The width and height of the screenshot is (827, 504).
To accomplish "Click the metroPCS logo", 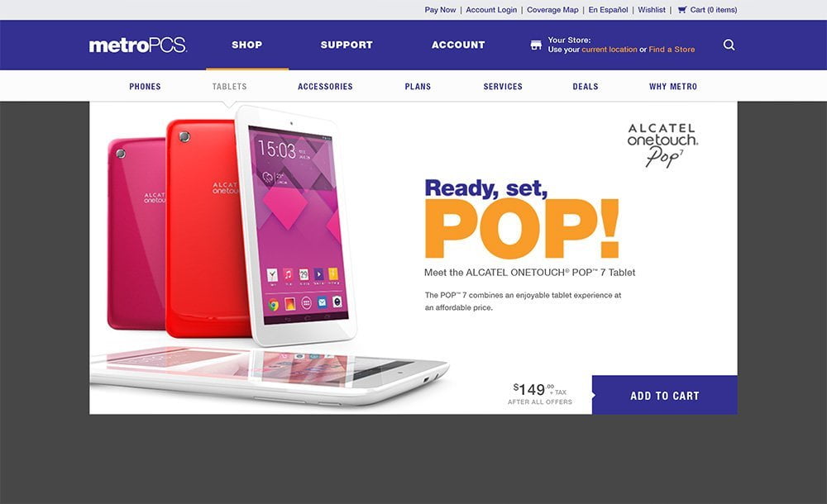I will point(137,45).
